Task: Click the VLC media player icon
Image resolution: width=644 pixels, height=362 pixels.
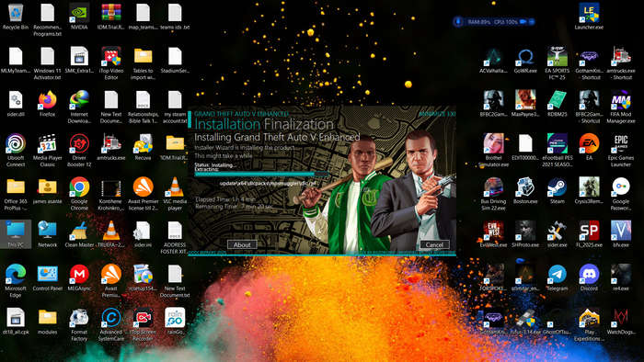Action: point(175,194)
